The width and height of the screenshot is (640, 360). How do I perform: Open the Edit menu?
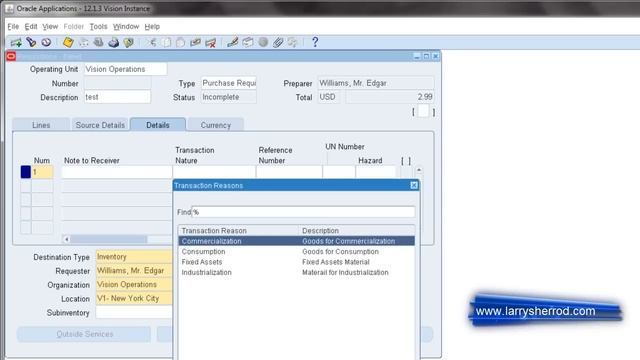coord(31,27)
